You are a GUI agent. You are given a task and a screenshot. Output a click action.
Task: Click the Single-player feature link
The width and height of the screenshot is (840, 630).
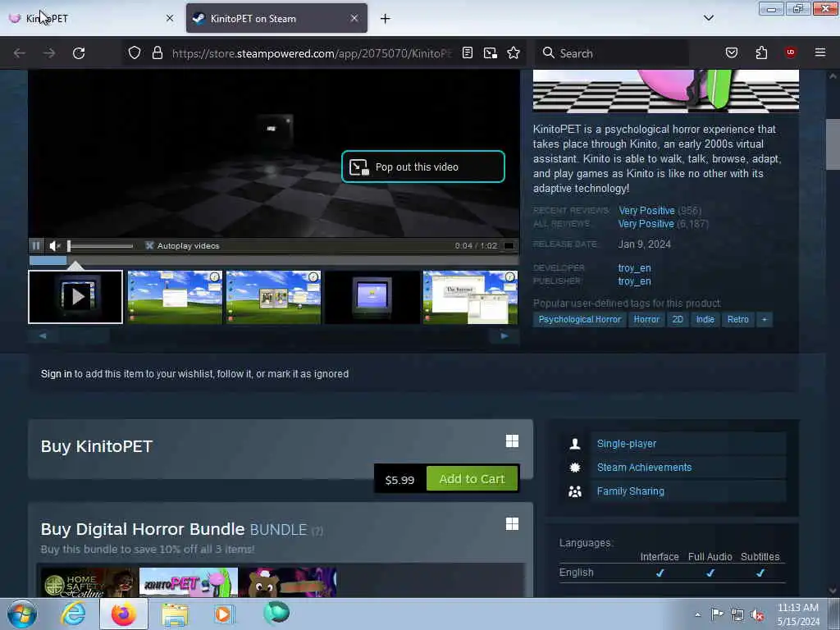[x=626, y=444]
